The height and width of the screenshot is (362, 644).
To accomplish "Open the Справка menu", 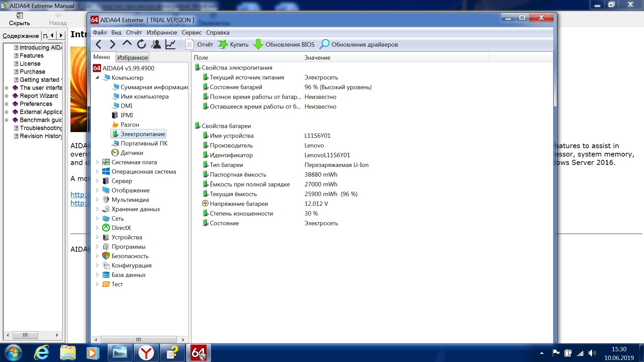I will [218, 33].
